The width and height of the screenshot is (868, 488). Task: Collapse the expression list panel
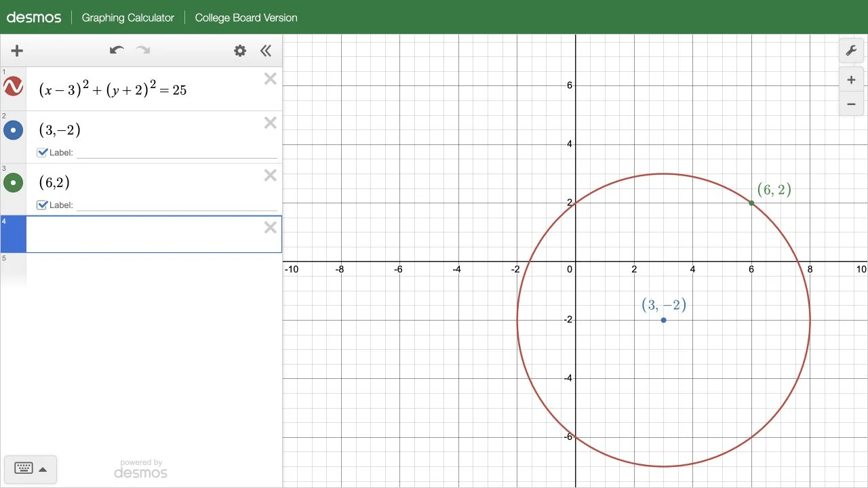point(266,51)
